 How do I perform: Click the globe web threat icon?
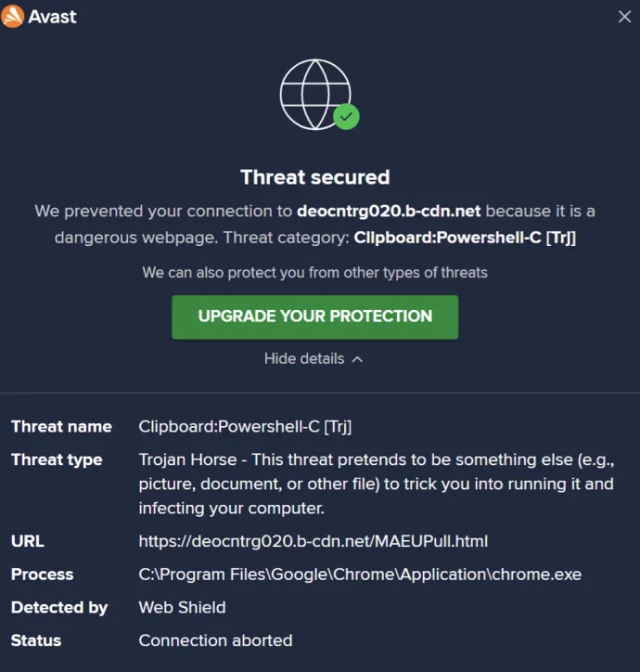tap(315, 95)
